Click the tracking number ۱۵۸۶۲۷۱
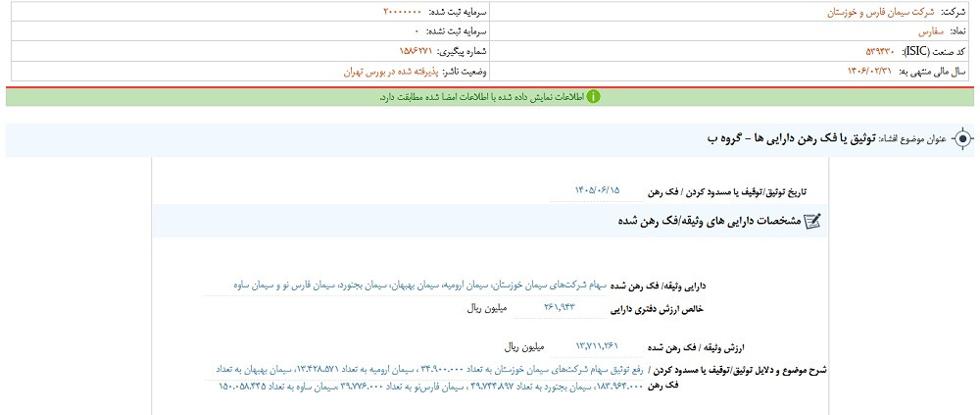 416,52
